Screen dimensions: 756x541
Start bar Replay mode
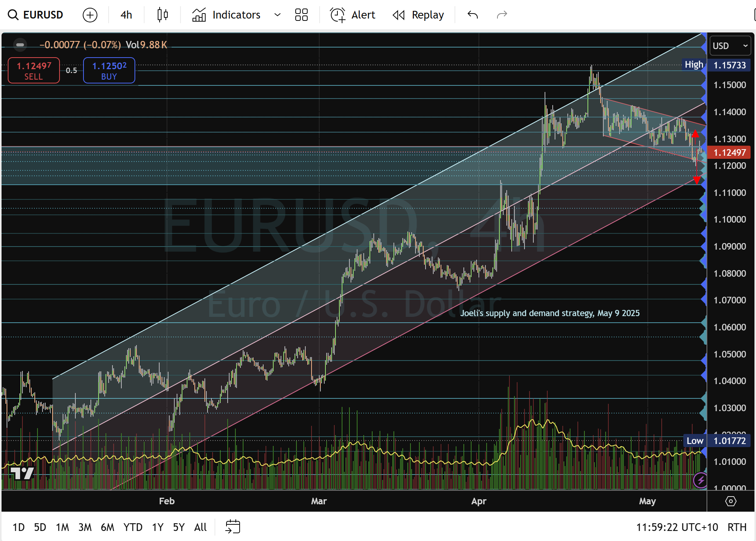[x=418, y=15]
